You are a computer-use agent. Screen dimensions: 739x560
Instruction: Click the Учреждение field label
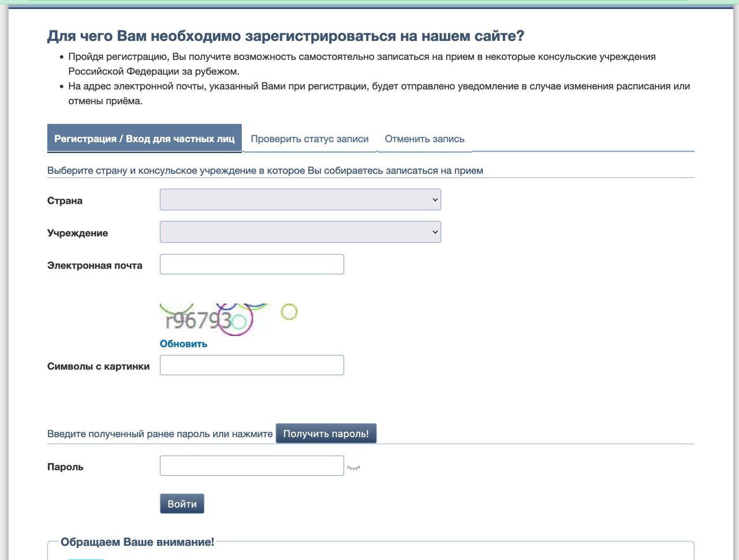click(x=77, y=233)
